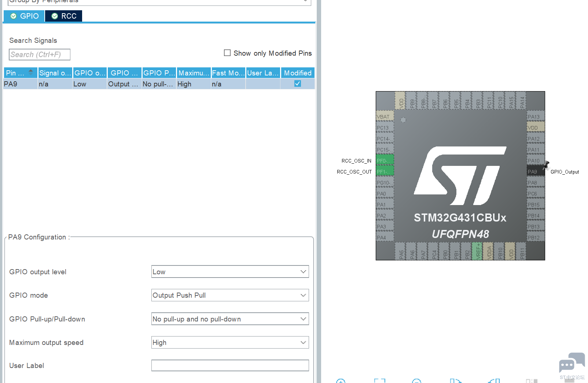This screenshot has width=588, height=383.
Task: Open the GPIO mode dropdown
Action: click(230, 295)
